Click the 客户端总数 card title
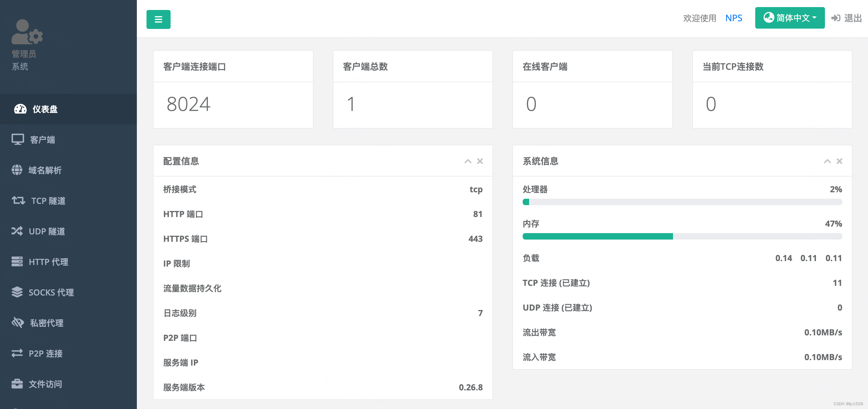The image size is (868, 409). point(365,67)
